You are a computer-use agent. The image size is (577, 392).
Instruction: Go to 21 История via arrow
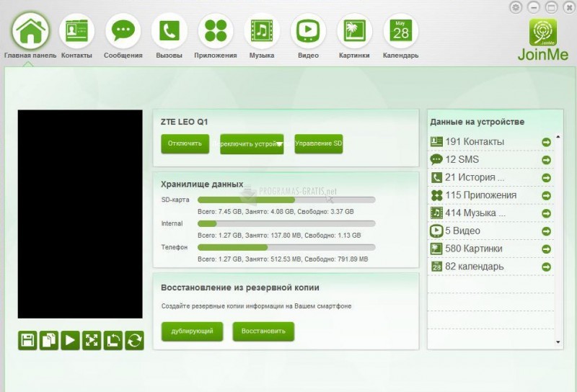(547, 177)
